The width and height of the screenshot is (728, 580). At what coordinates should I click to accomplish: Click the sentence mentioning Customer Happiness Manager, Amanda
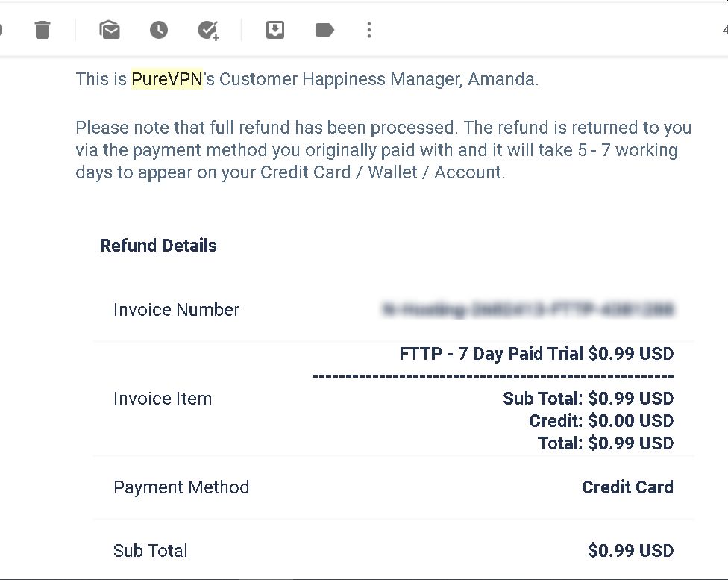[307, 79]
